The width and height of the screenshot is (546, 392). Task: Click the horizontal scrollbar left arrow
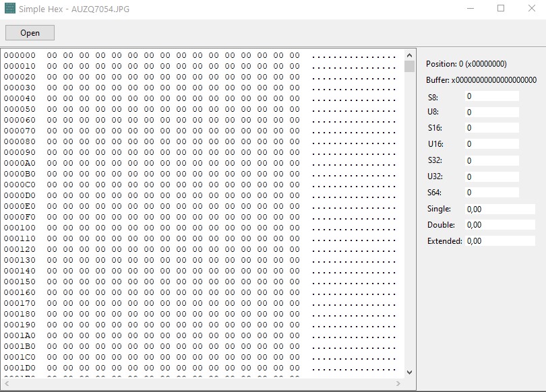pyautogui.click(x=7, y=383)
